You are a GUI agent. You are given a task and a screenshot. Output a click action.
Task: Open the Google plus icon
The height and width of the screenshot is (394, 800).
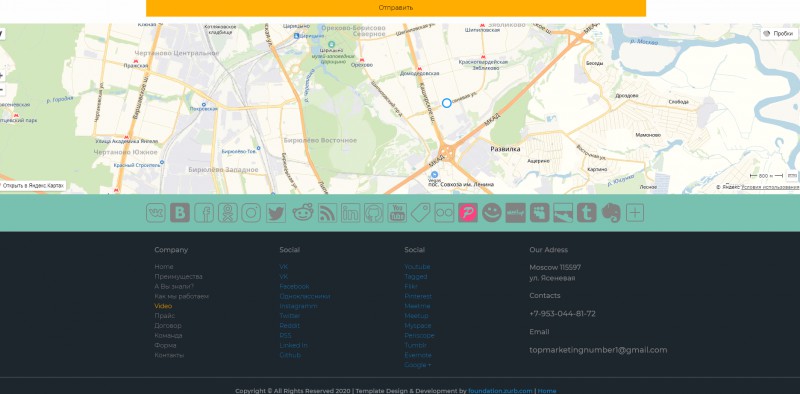635,213
